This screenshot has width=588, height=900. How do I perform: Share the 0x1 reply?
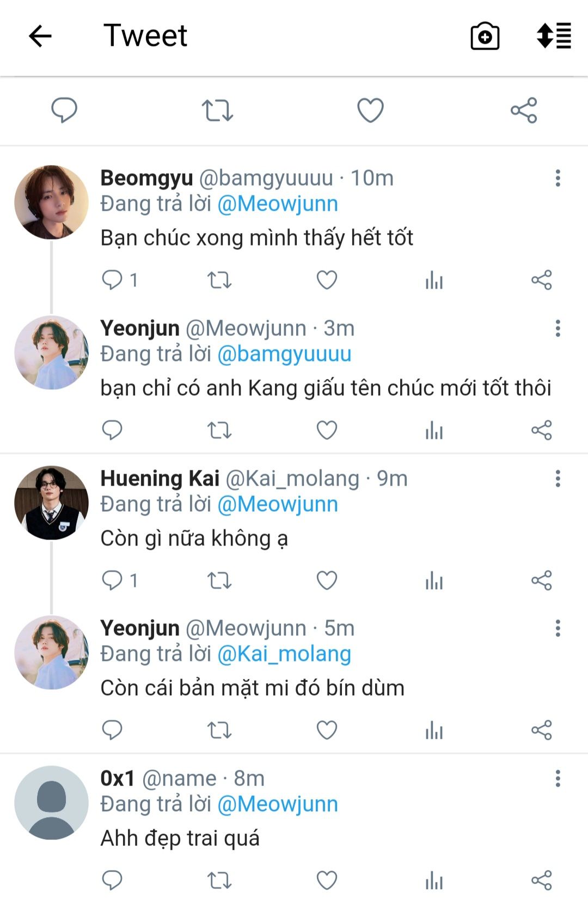click(541, 880)
